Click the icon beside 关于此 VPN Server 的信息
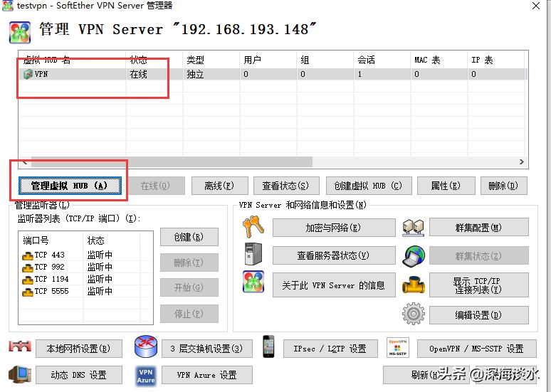This screenshot has width=551, height=392. click(253, 282)
